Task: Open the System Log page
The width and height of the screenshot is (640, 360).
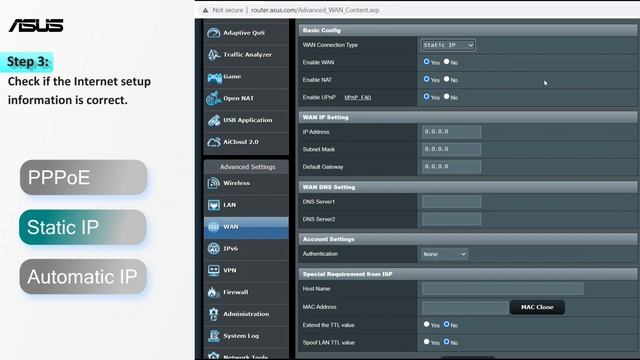Action: pyautogui.click(x=246, y=336)
